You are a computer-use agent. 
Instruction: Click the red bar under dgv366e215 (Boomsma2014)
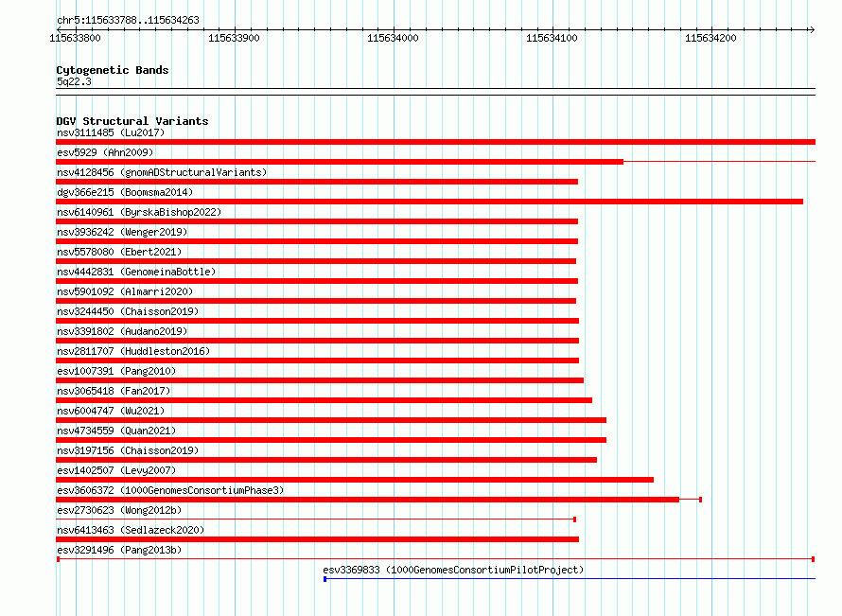[x=430, y=202]
